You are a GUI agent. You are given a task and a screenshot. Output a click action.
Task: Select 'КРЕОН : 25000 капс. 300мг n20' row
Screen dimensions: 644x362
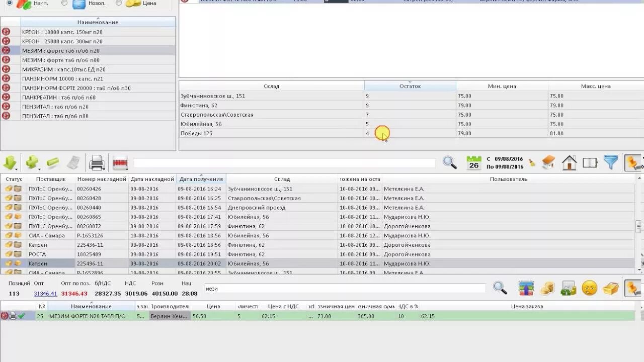[88, 41]
